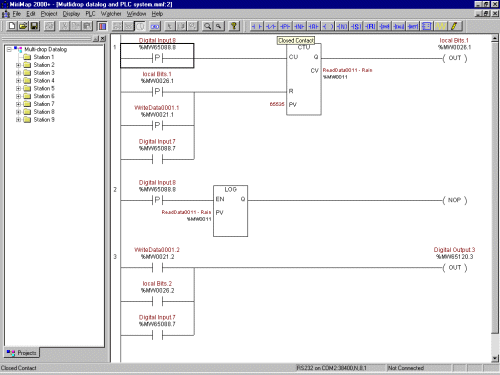This screenshot has height=375, width=500.
Task: Select the yellow wire drawing tool
Action: (441, 26)
